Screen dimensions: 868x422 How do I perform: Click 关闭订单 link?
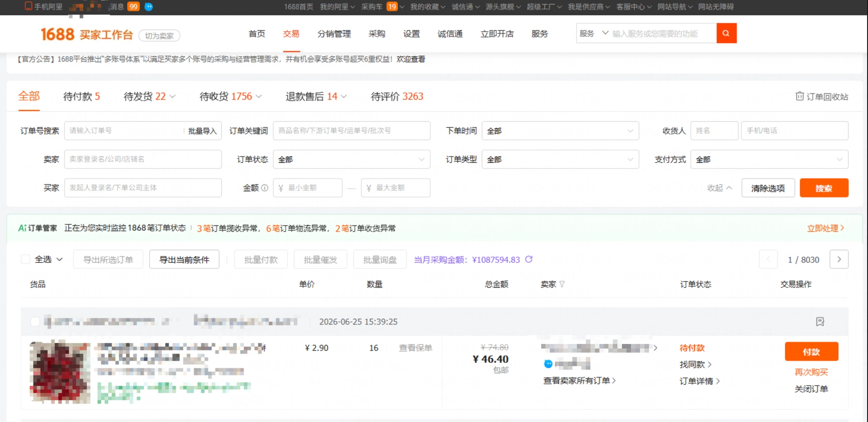point(811,389)
